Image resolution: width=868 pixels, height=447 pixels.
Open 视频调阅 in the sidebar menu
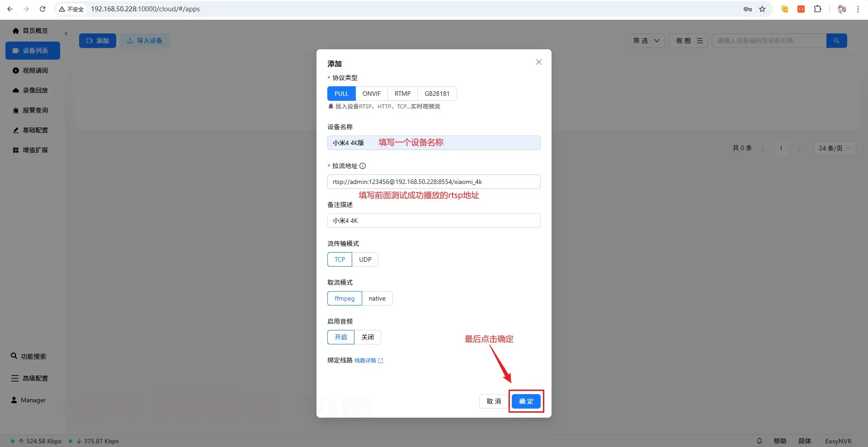(x=35, y=71)
